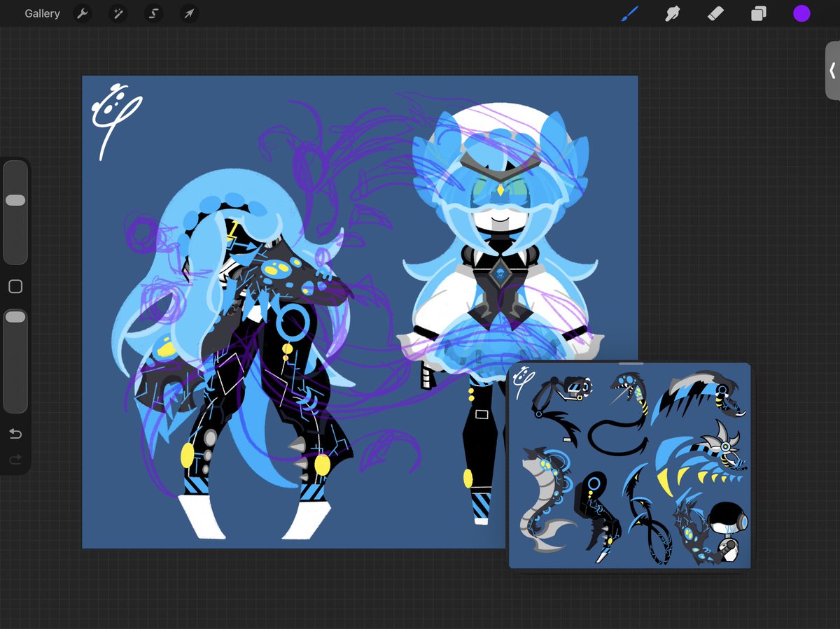The image size is (840, 629).
Task: Open the purple active color picker
Action: pos(801,13)
